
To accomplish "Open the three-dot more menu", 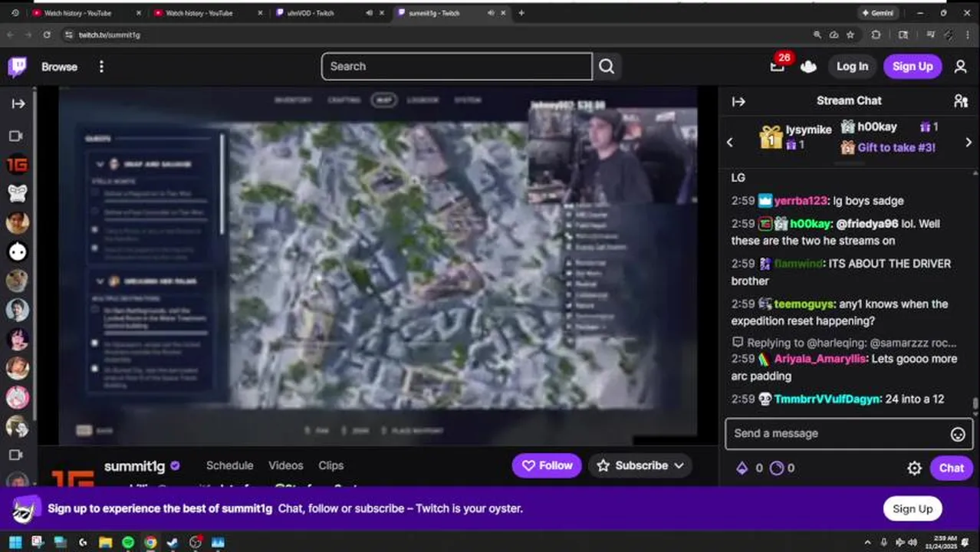I will (101, 67).
